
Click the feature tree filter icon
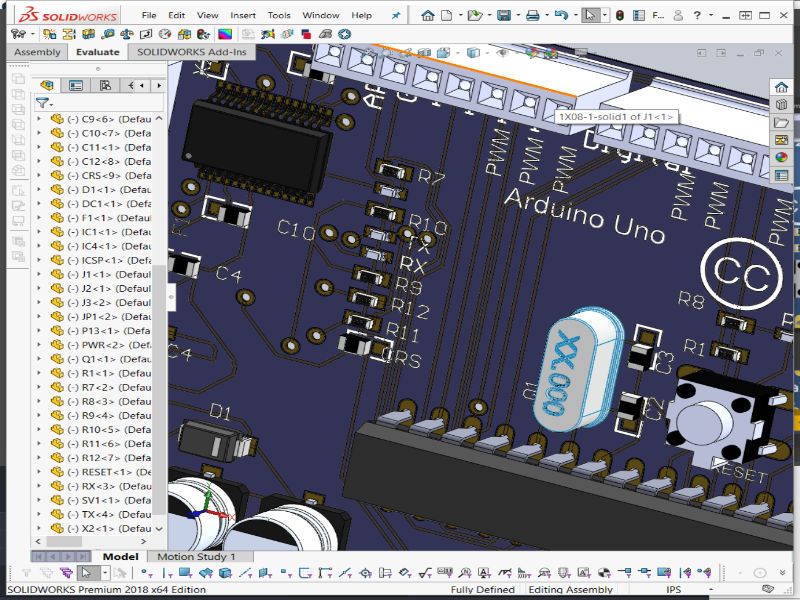tap(41, 102)
